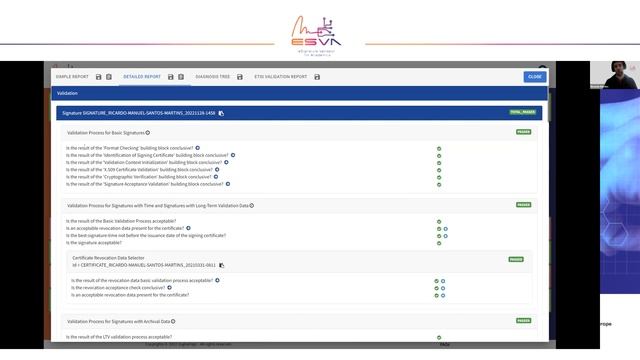Expand the revocation acceptance check details
The image size is (640, 360).
tap(169, 288)
